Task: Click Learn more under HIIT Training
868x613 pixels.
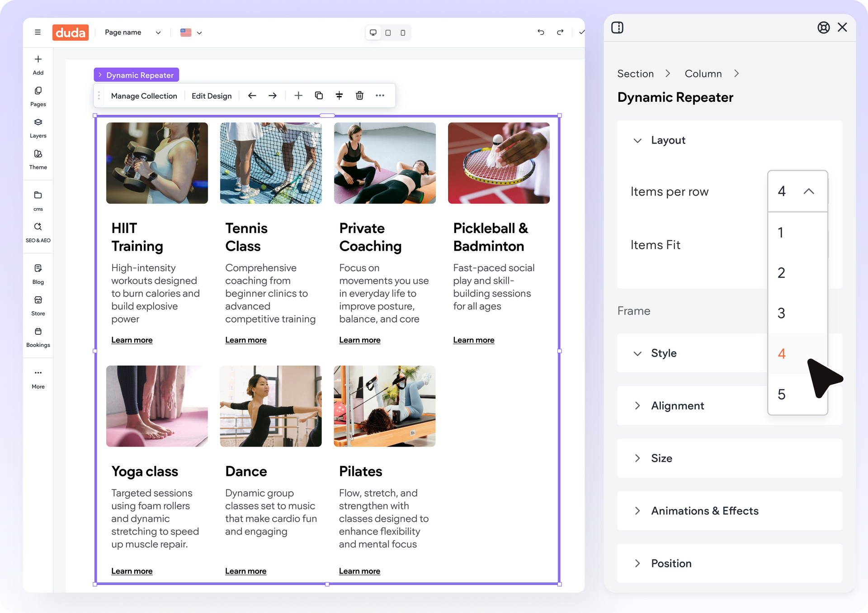Action: tap(132, 340)
